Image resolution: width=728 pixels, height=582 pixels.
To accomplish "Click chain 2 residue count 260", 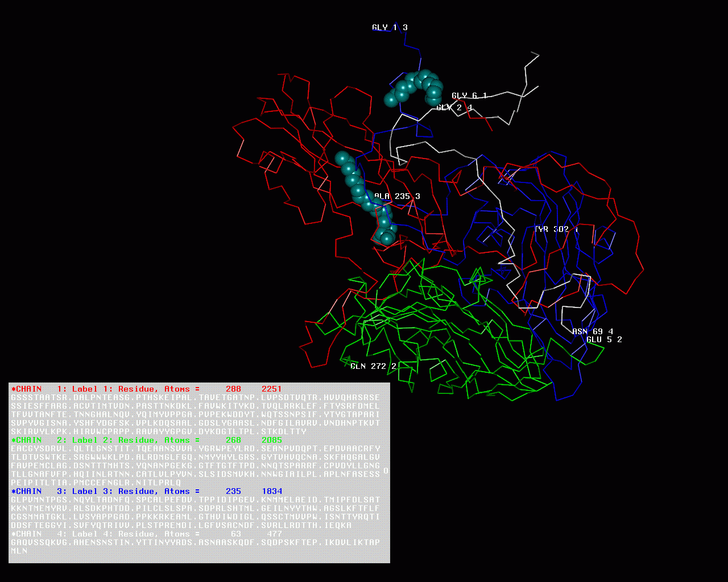I will pyautogui.click(x=233, y=440).
